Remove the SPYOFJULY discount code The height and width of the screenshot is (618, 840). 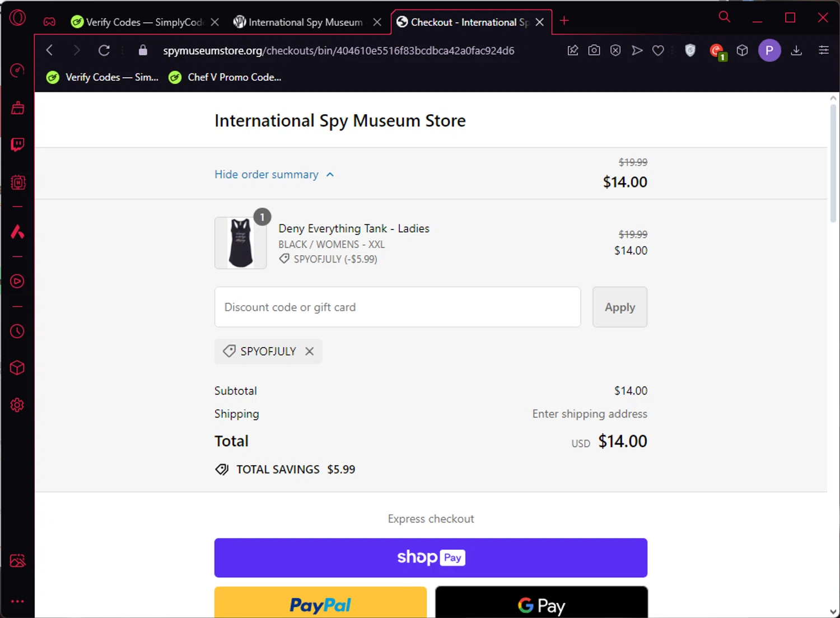[x=310, y=351]
